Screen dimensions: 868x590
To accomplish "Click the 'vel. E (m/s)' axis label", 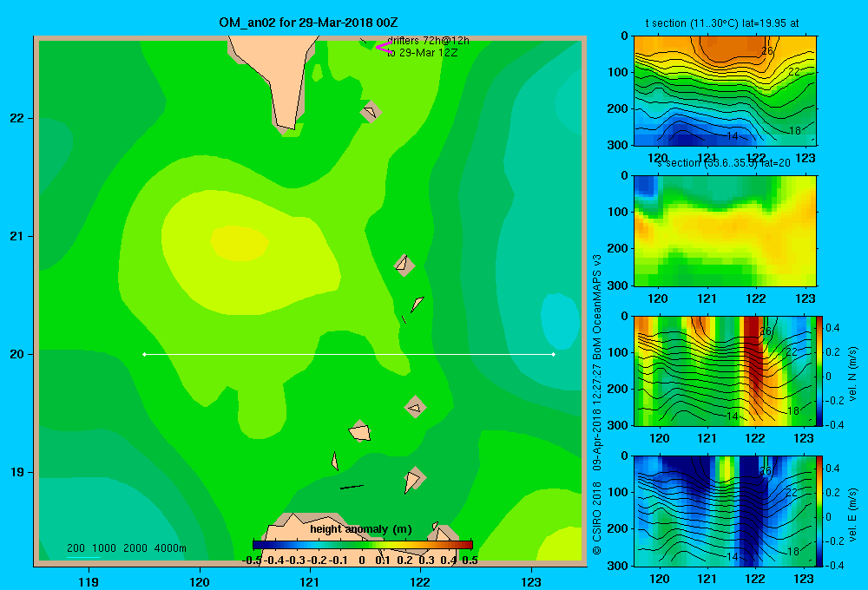I will tap(852, 515).
